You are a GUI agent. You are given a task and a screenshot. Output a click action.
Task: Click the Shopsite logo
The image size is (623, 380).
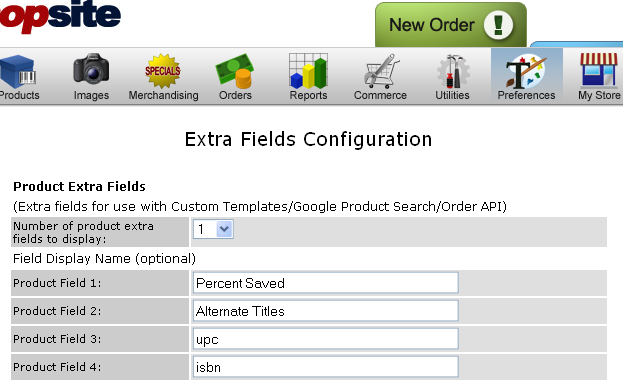pyautogui.click(x=60, y=15)
